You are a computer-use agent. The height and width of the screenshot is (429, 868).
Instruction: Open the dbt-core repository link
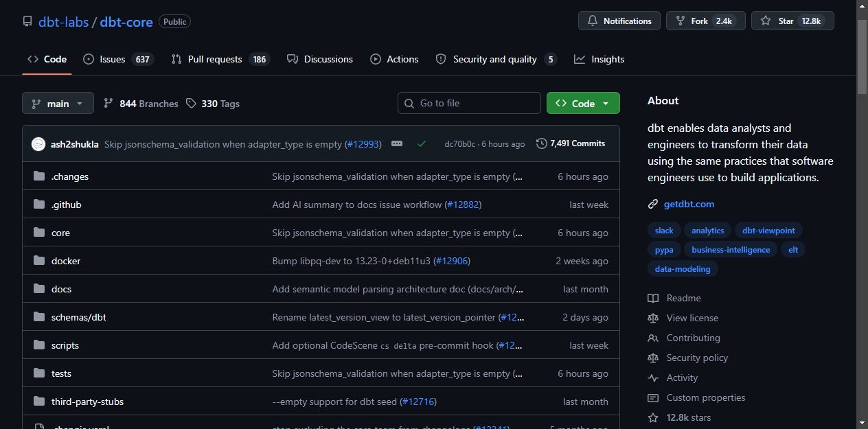tap(126, 22)
